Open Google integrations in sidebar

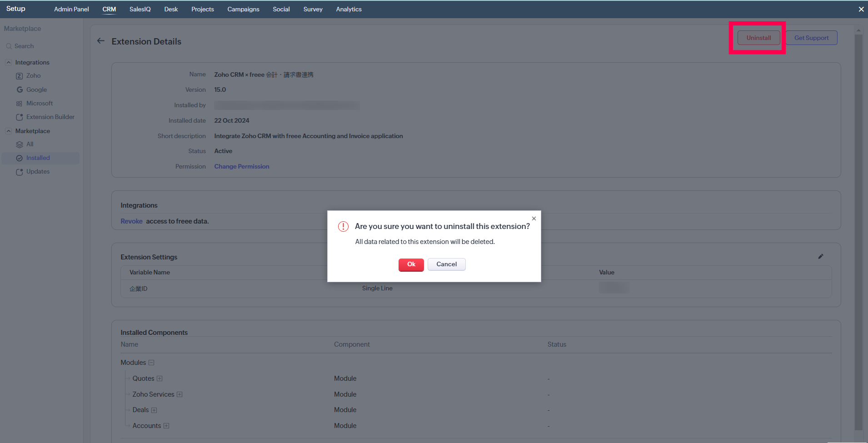point(36,90)
